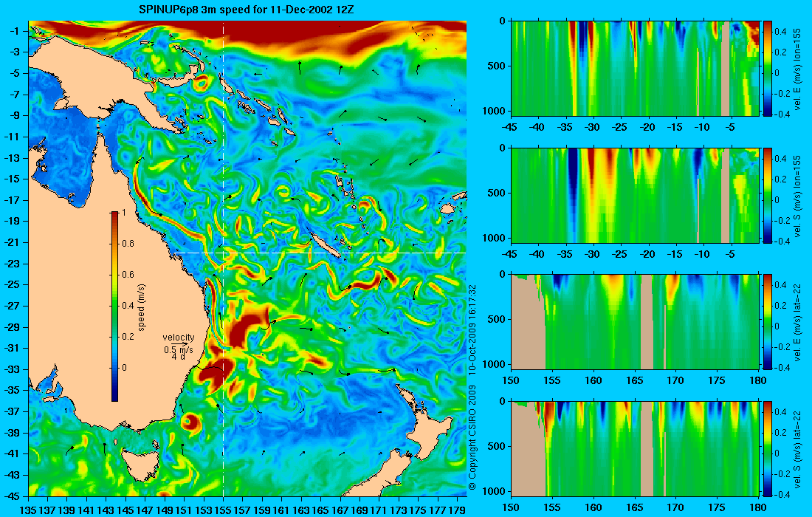Click the "vel. E (m/s) lat=-22" label
Screen dimensions: 812x517
click(797, 322)
